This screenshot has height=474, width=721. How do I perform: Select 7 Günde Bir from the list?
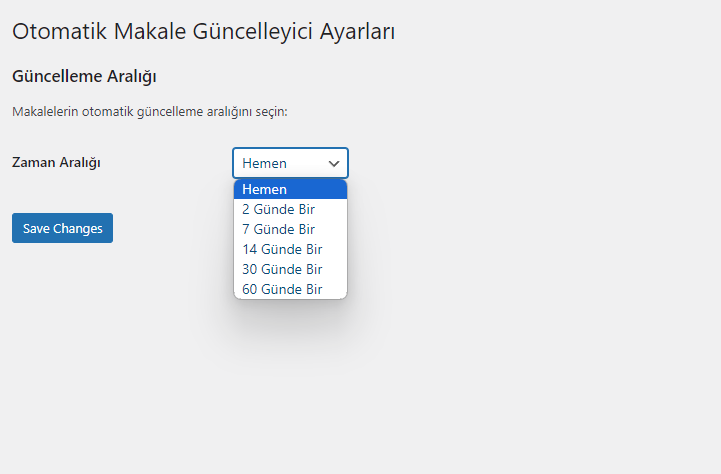click(290, 229)
